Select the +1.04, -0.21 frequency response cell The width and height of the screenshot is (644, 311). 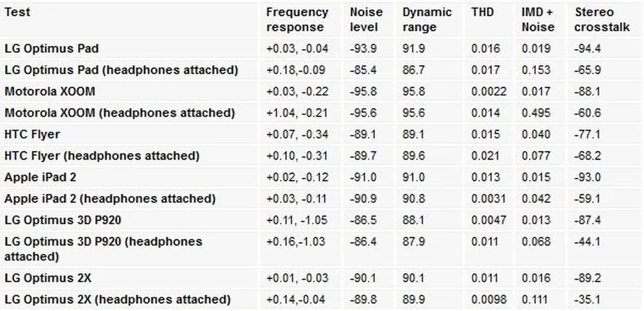[297, 113]
